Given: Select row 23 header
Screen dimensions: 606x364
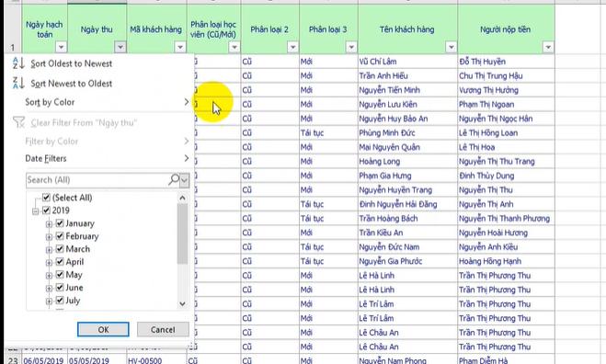Looking at the screenshot, I should [13, 360].
